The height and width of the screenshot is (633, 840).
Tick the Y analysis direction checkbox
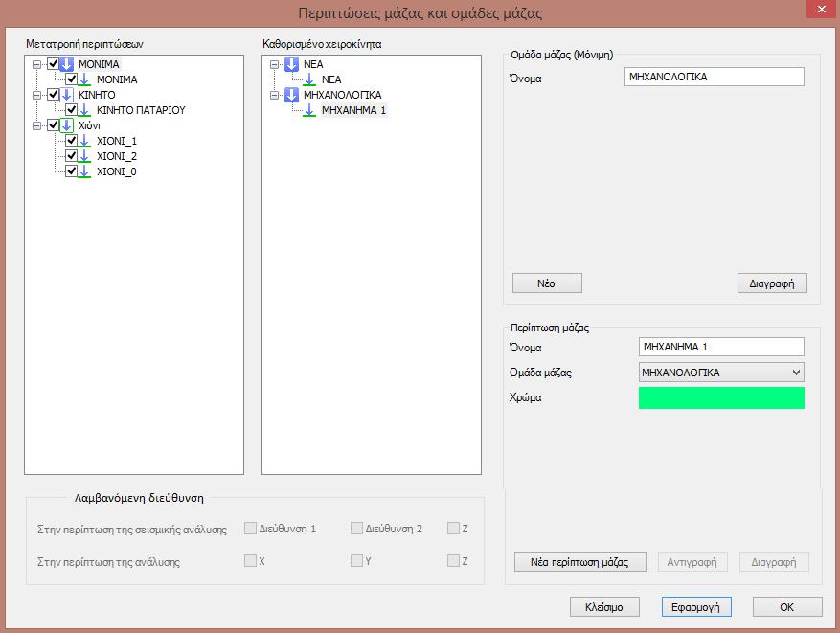(356, 561)
